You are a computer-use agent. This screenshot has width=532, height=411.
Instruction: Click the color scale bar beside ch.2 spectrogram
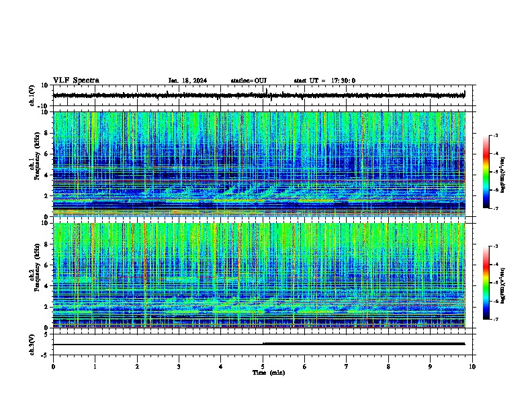coord(486,283)
